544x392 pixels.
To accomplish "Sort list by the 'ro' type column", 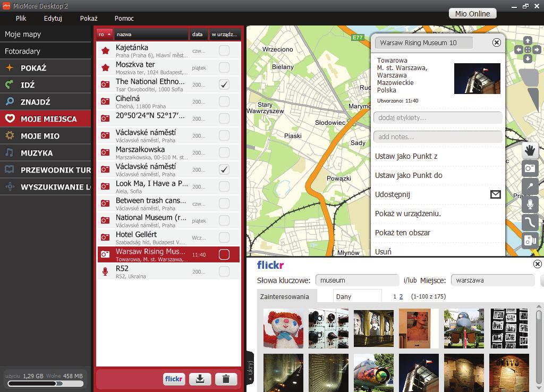I will (105, 35).
